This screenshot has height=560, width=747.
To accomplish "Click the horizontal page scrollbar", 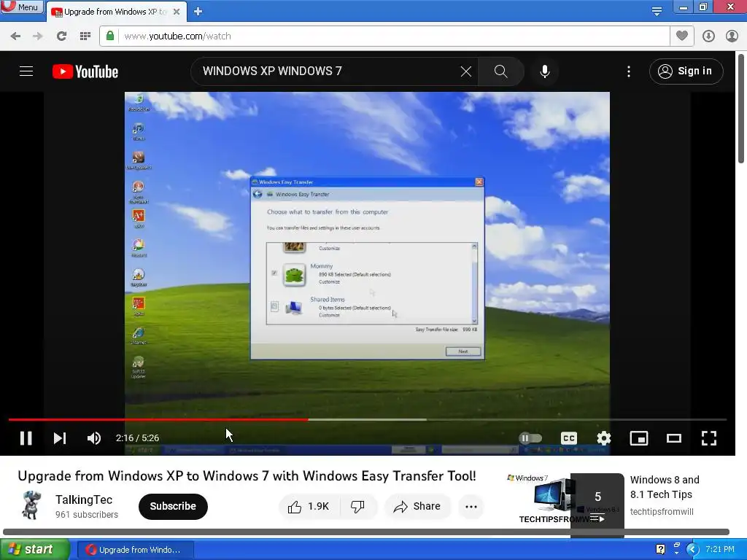I will coord(366,532).
